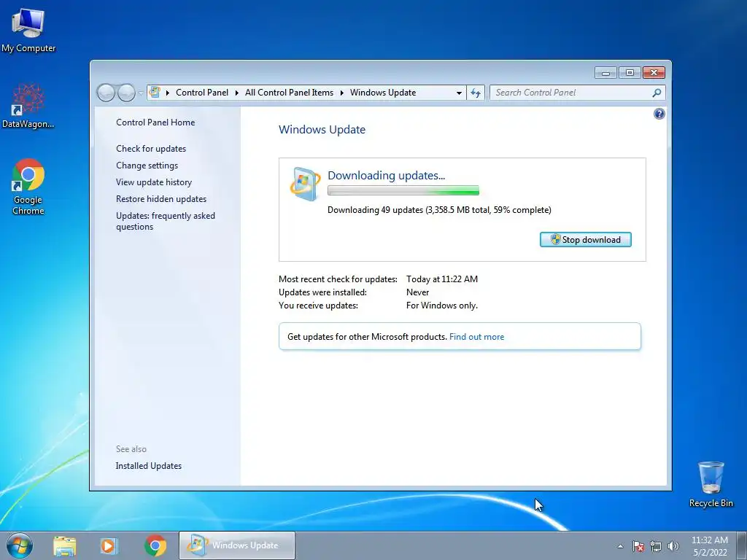The width and height of the screenshot is (747, 560).
Task: Click the network tray icon
Action: (656, 547)
